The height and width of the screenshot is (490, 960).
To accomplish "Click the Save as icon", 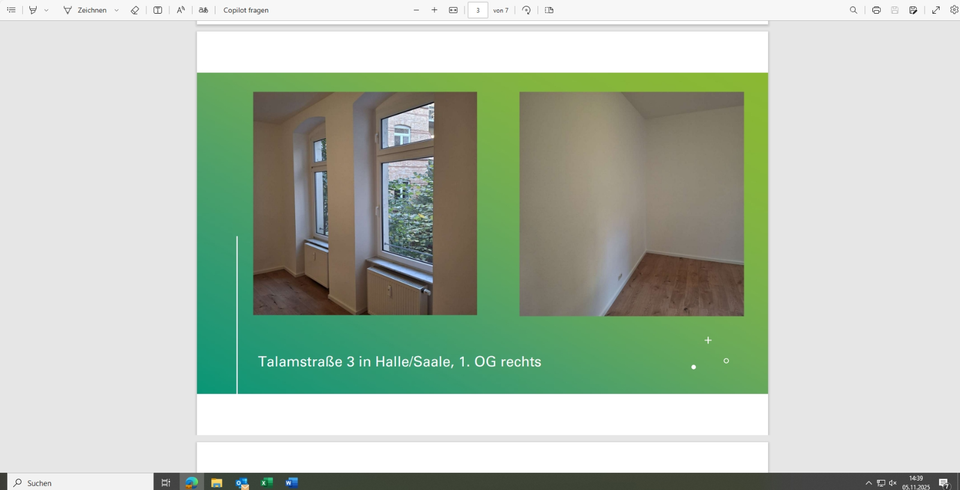I will tap(913, 10).
